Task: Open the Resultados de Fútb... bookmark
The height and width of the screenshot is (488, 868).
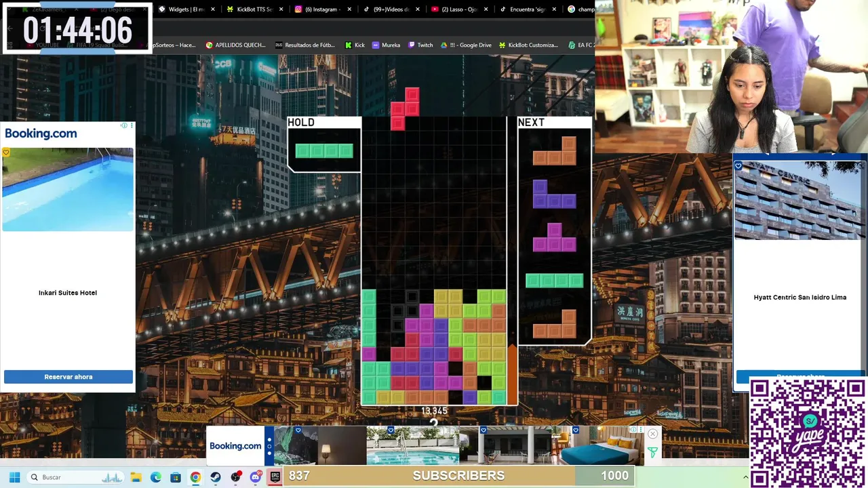Action: point(305,45)
